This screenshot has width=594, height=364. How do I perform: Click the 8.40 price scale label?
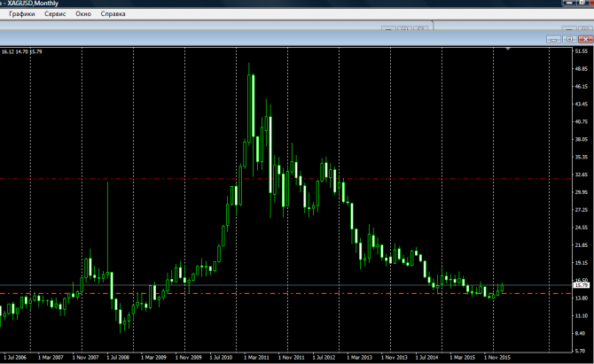pos(581,333)
